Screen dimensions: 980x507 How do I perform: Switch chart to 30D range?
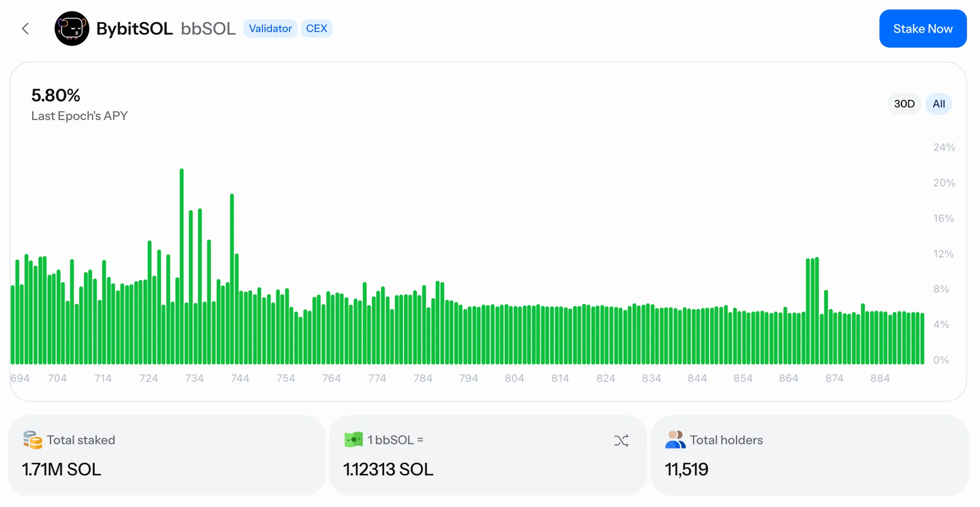904,104
